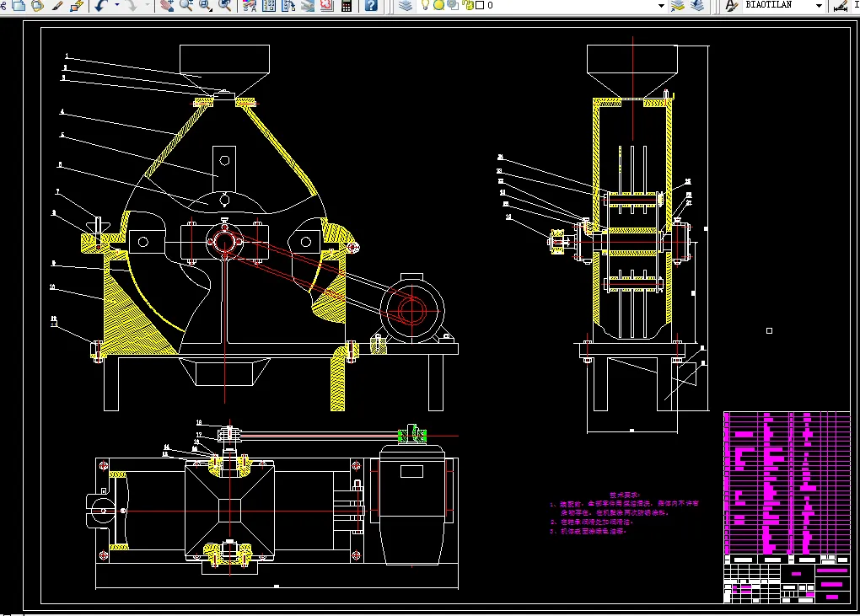Open the Sheet Set Manager icon

[308, 6]
